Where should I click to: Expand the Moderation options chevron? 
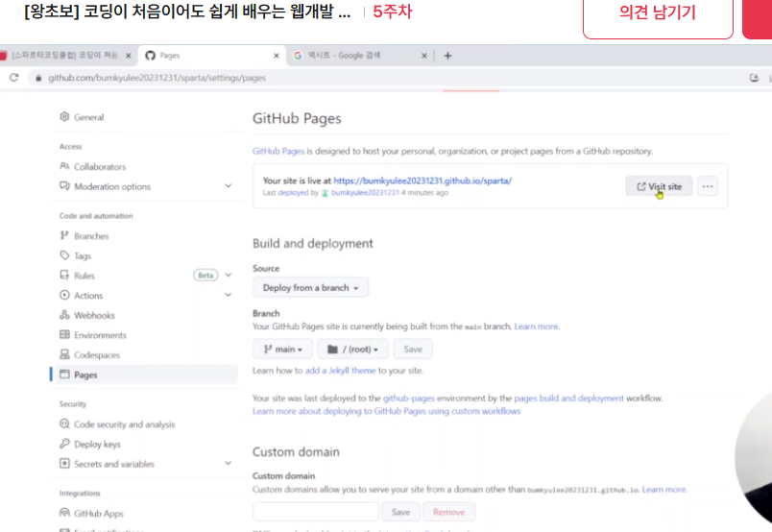point(228,185)
